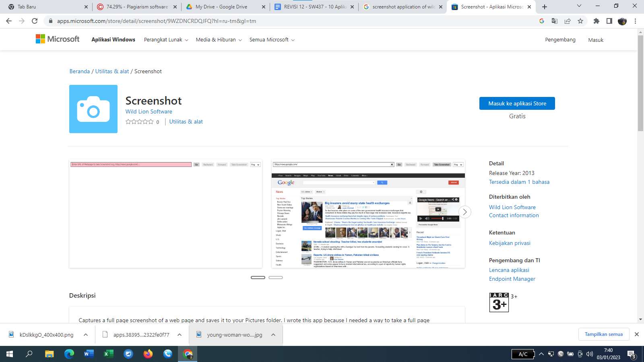Open the Kebijakan privasi link
The image size is (644, 362).
(510, 243)
